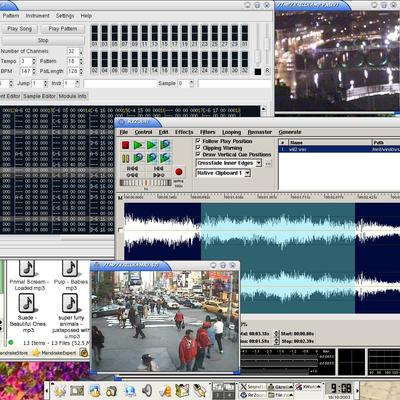400x400 pixels.
Task: Click the middle looped play icon in ReZound's bottom row
Action: [x=151, y=158]
